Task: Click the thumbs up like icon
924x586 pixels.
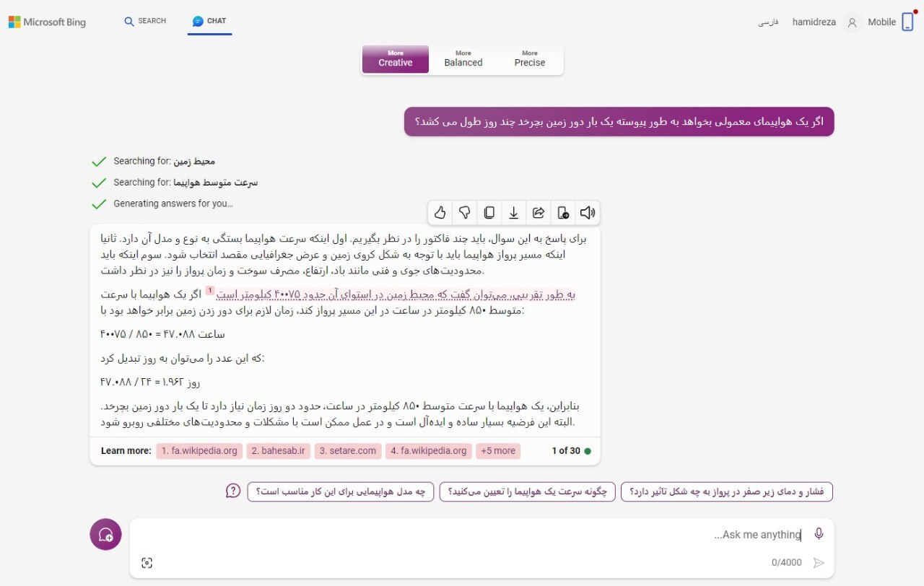Action: click(440, 212)
